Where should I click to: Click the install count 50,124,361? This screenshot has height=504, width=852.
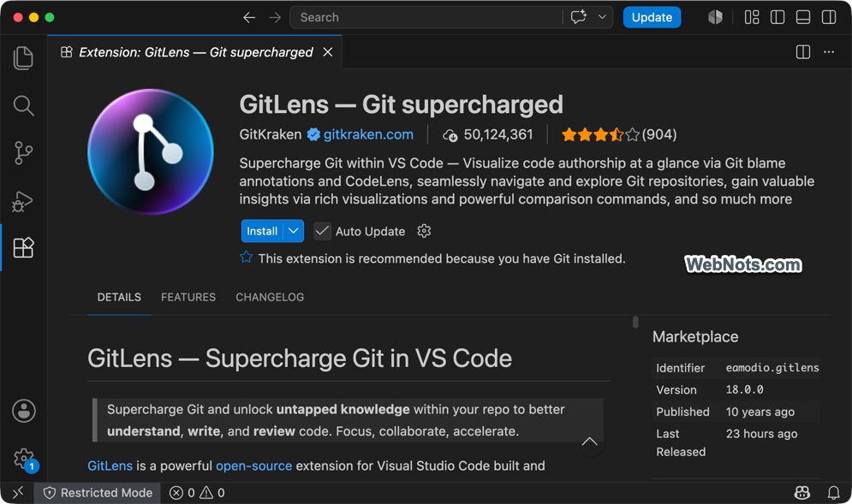(488, 134)
